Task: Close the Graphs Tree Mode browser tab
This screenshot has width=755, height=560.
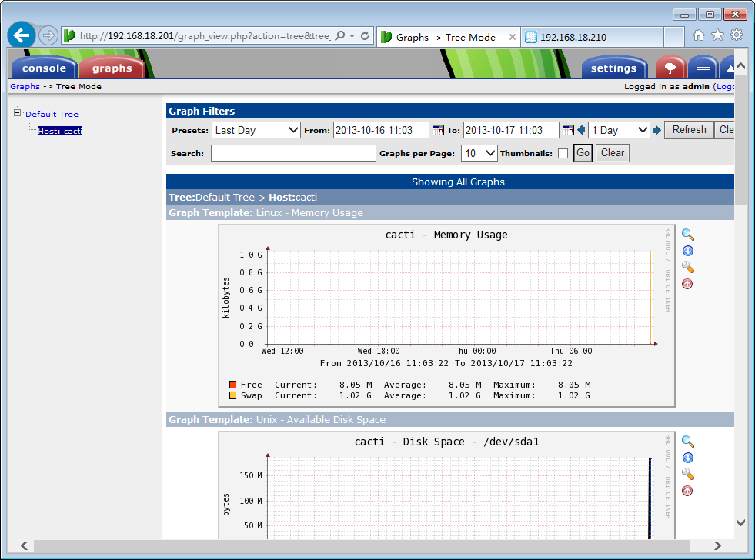Action: click(513, 37)
